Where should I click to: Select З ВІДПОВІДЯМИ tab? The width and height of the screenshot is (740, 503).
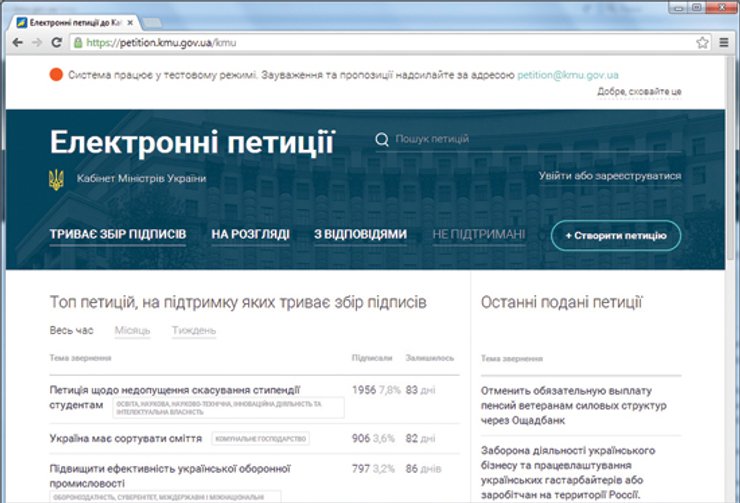360,235
